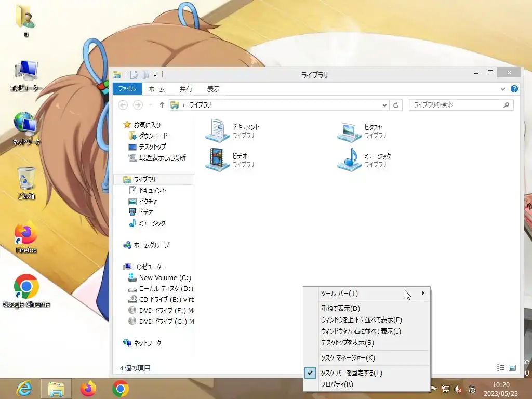Open quick access toolbar customize dropdown
This screenshot has width=532, height=399.
[155, 75]
